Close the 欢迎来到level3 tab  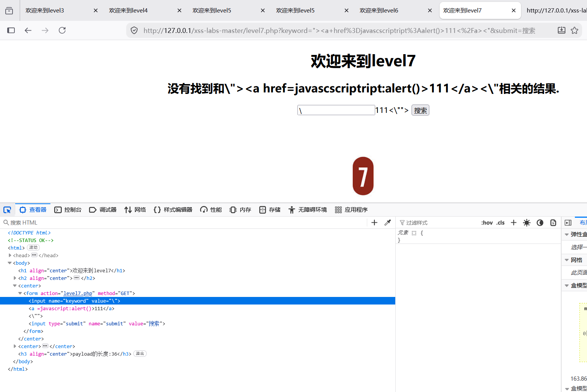click(96, 11)
